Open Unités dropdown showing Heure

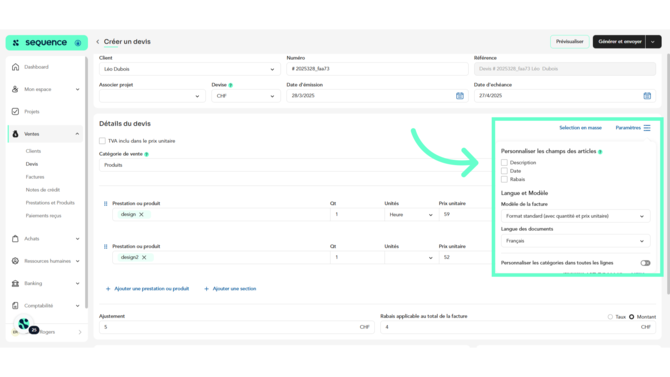(x=410, y=215)
